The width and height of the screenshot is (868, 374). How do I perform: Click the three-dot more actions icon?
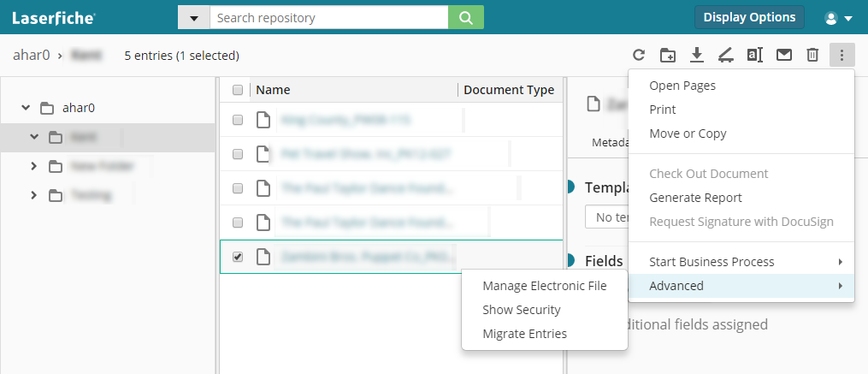[841, 56]
